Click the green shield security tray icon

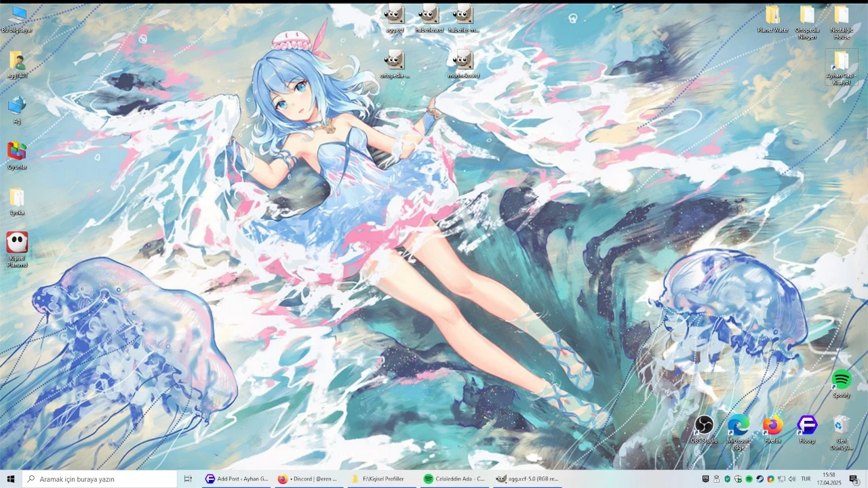pos(727,479)
